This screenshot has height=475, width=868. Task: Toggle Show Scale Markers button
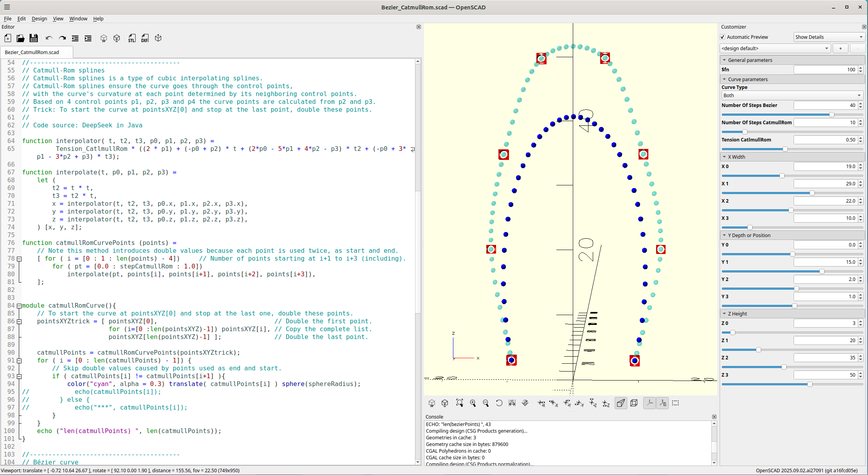[662, 403]
